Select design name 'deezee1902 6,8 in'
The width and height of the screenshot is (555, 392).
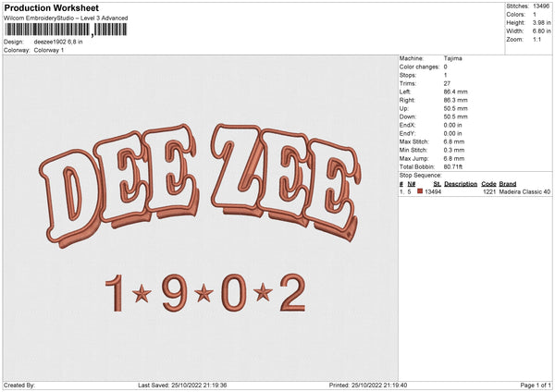click(58, 42)
